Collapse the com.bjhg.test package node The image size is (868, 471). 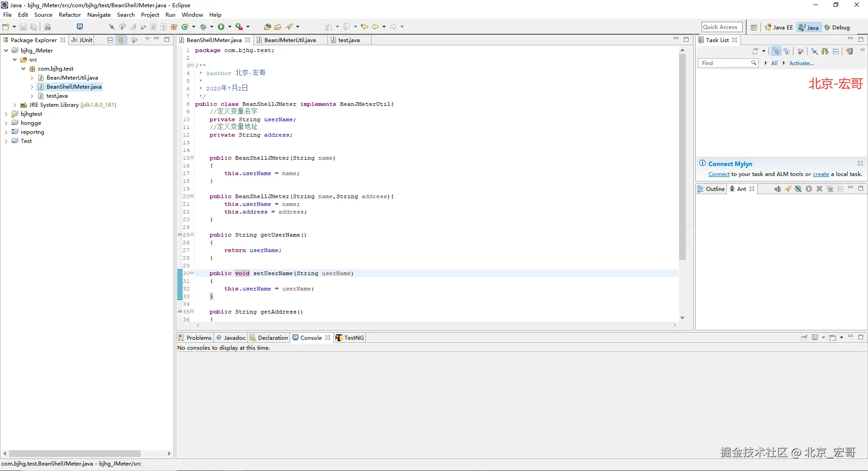pyautogui.click(x=23, y=68)
